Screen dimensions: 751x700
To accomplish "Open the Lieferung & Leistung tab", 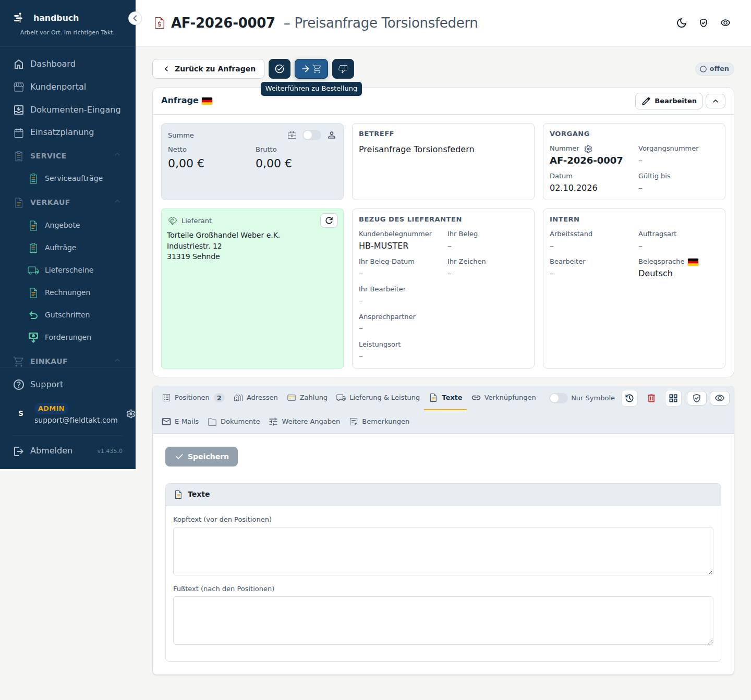I will 378,398.
